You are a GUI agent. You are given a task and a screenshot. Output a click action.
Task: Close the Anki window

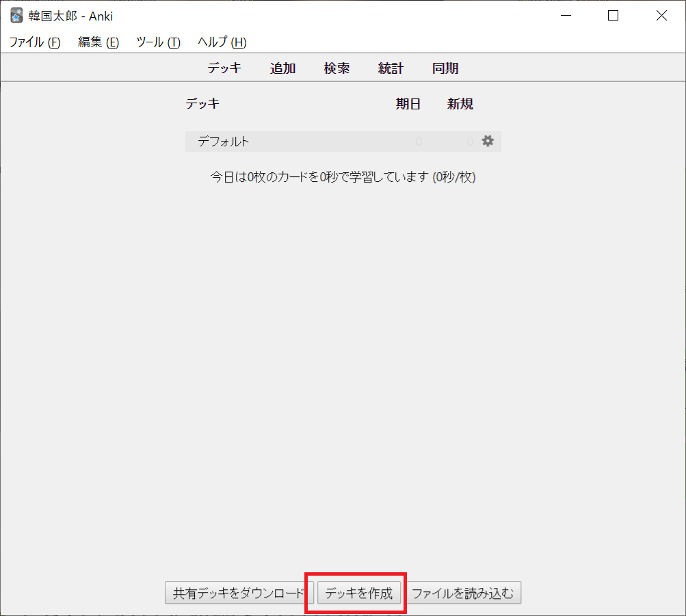[661, 16]
